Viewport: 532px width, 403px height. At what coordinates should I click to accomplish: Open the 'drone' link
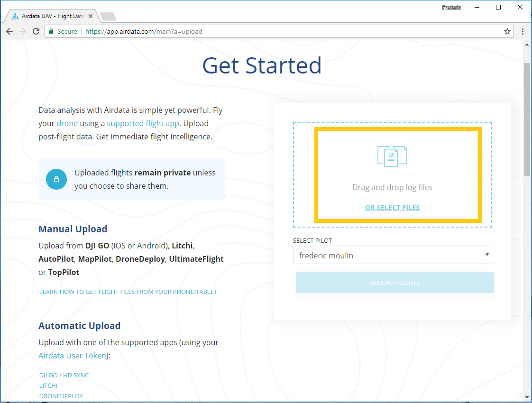coord(67,123)
